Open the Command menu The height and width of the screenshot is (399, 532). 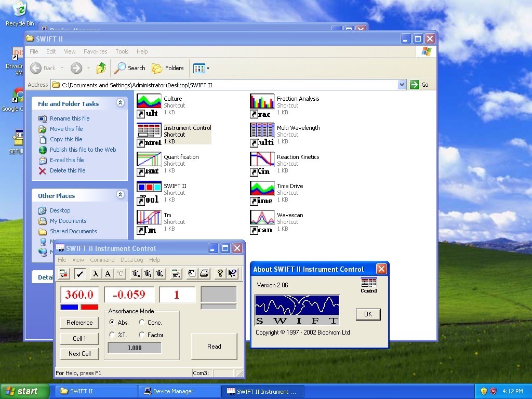pyautogui.click(x=102, y=260)
